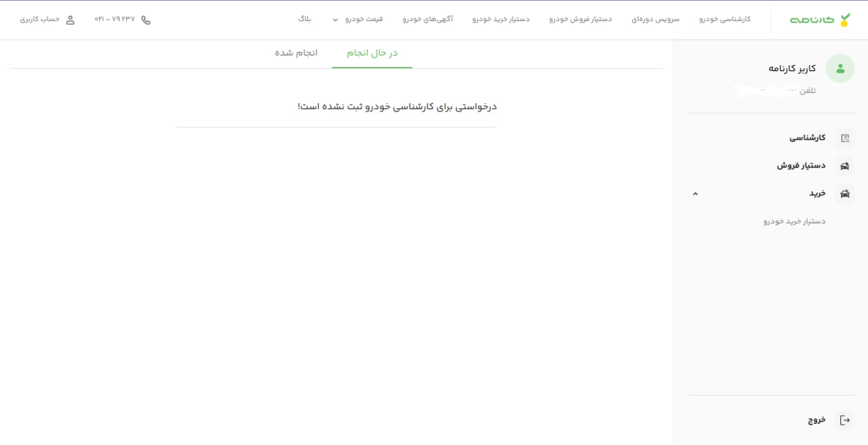The width and height of the screenshot is (868, 445).
Task: Click the Karnameh logo icon
Action: 844,20
